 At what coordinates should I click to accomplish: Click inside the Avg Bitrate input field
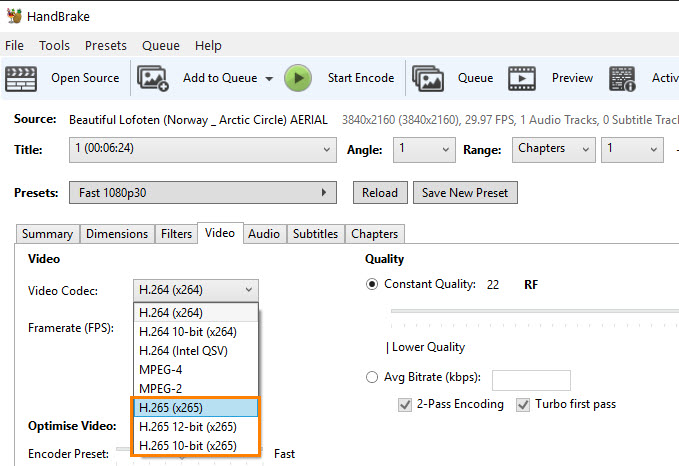[531, 380]
